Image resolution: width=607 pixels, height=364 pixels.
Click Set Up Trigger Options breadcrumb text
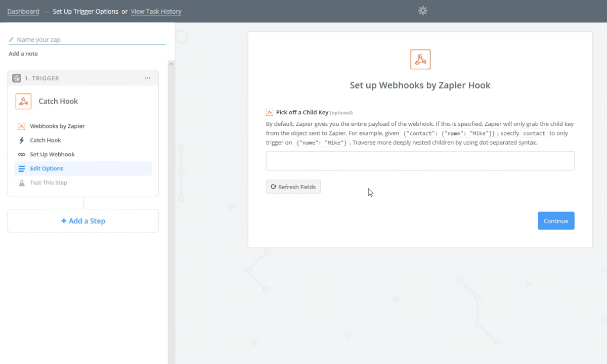pos(85,11)
